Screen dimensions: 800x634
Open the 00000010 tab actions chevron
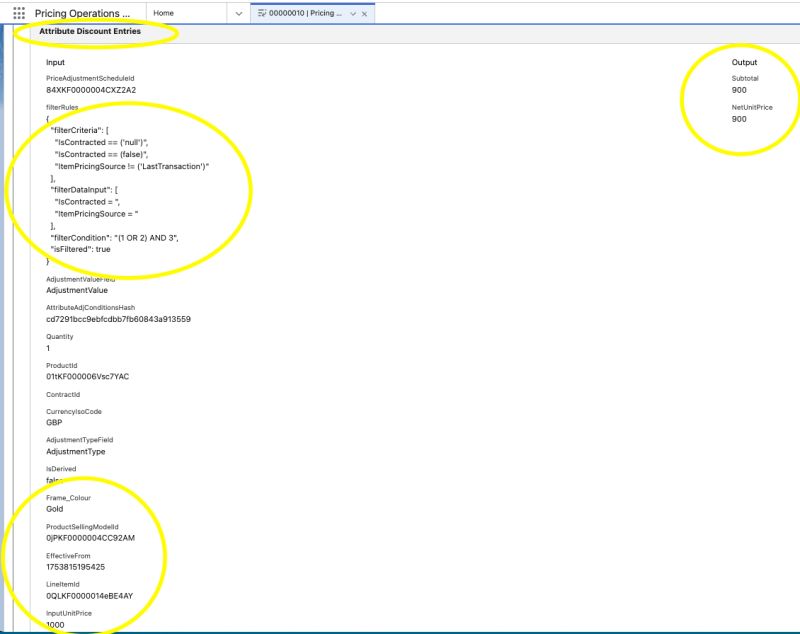click(x=353, y=13)
